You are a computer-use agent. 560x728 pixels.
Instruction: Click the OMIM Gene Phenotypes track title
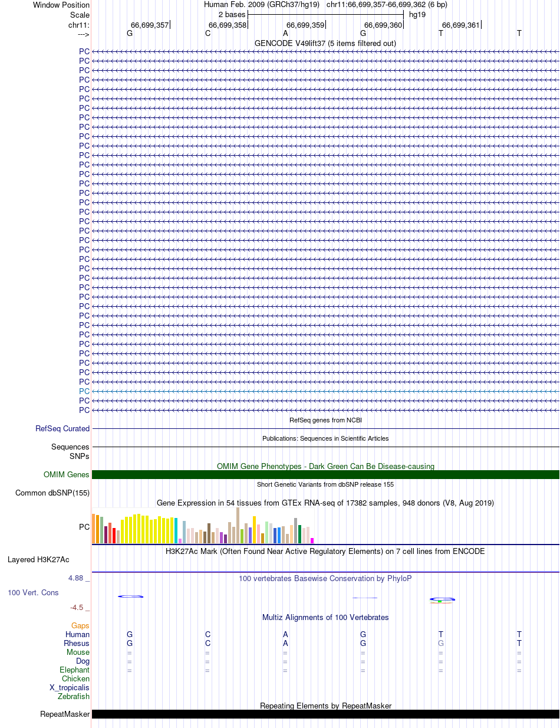[x=325, y=466]
